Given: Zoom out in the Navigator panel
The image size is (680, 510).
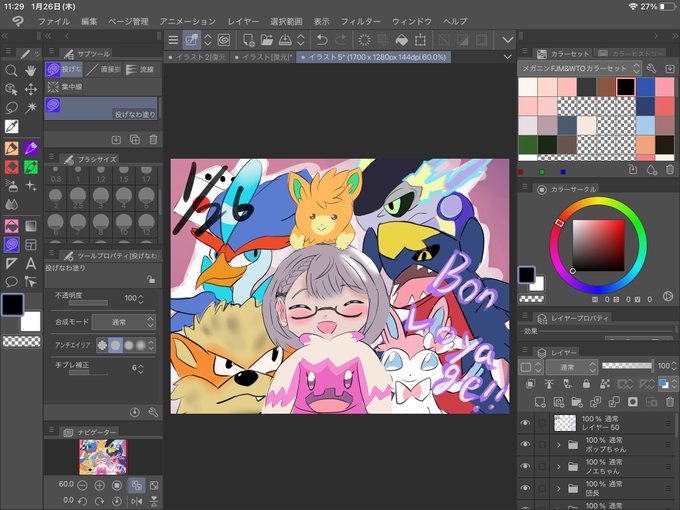Looking at the screenshot, I should point(82,485).
